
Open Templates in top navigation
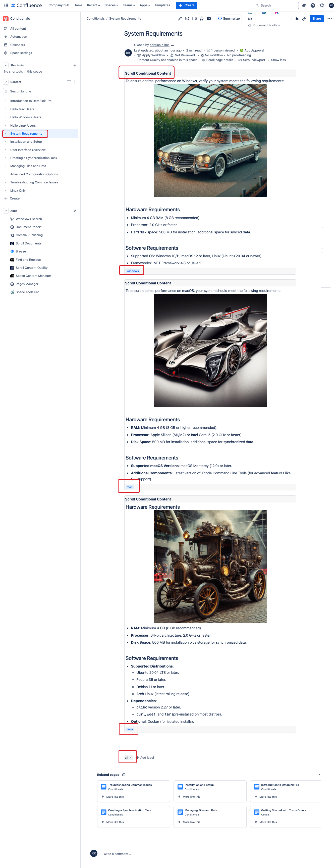tap(162, 5)
